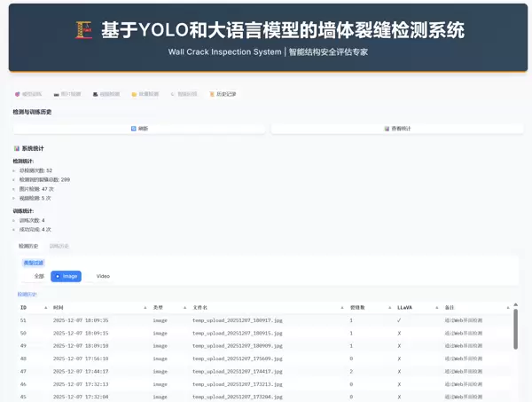The image size is (532, 402).
Task: Click the table's vertical scrollbar
Action: 515,328
